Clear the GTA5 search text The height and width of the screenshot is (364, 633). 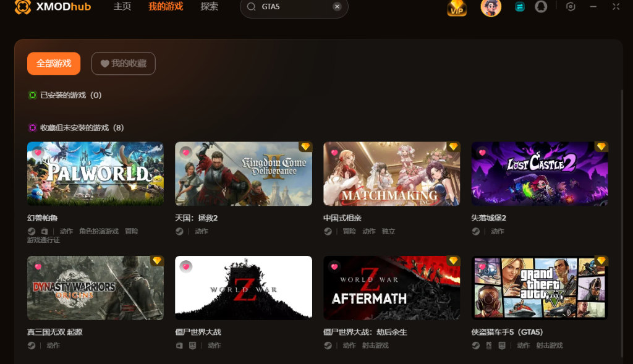[x=337, y=6]
